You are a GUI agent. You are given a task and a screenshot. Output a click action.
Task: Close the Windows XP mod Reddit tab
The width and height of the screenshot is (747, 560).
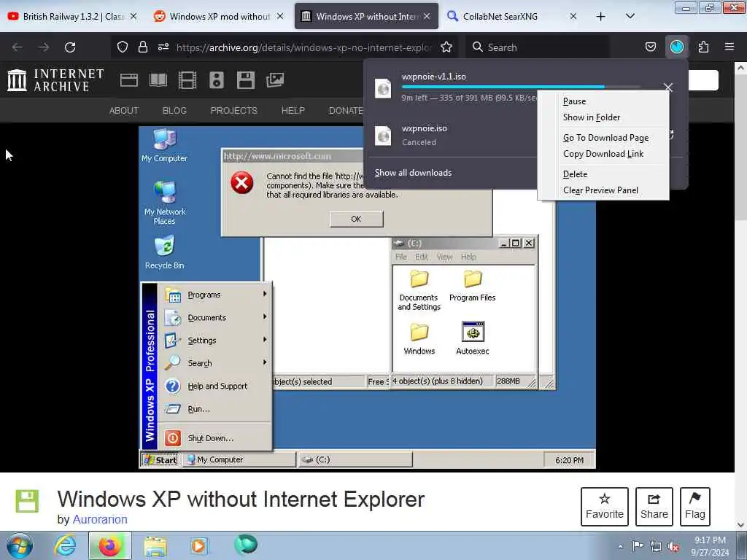[280, 16]
